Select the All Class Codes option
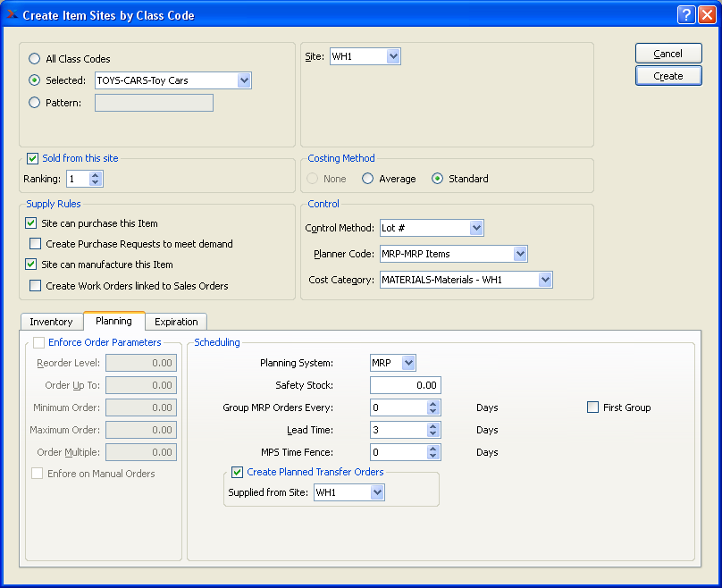Screen dimensions: 722x588 click(x=35, y=59)
